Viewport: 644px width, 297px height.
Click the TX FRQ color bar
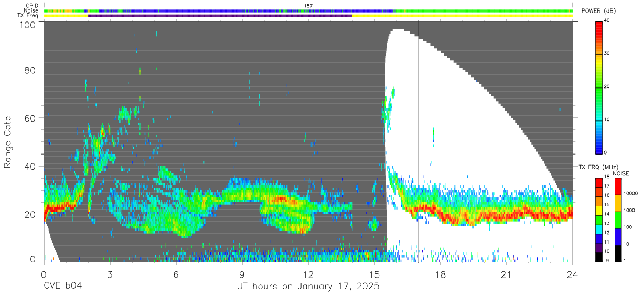[x=599, y=219]
